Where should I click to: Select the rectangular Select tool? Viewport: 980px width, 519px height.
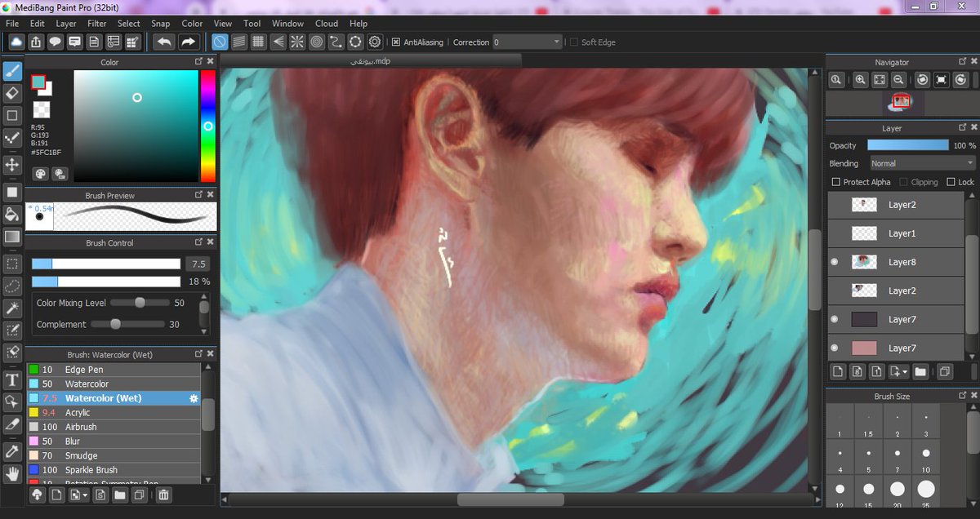pyautogui.click(x=12, y=264)
